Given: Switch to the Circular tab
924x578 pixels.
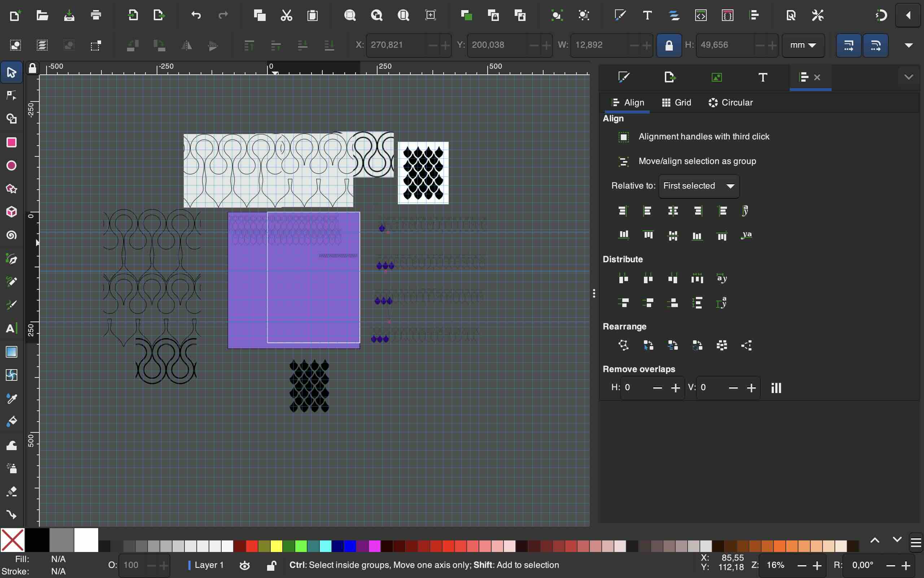Looking at the screenshot, I should point(731,103).
